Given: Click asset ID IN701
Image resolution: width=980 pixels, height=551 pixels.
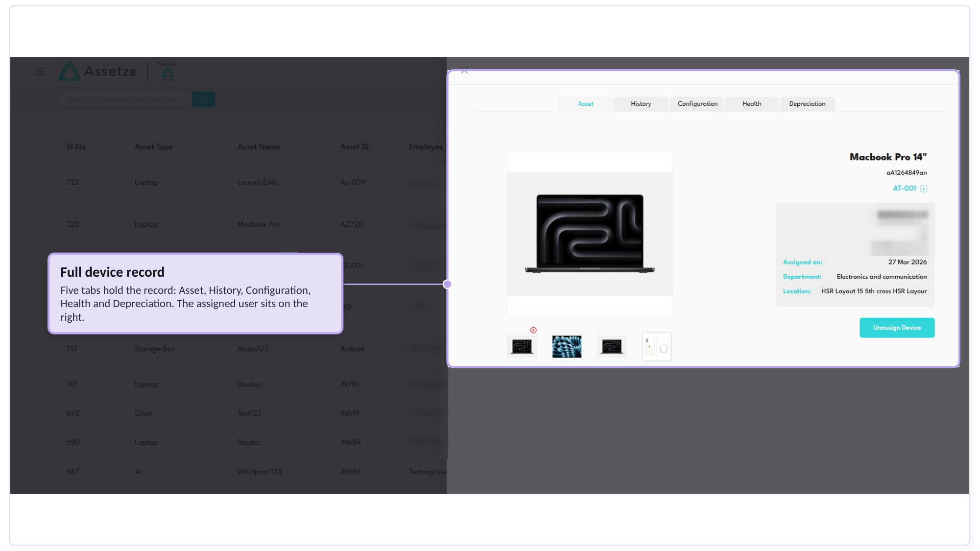Looking at the screenshot, I should (350, 384).
